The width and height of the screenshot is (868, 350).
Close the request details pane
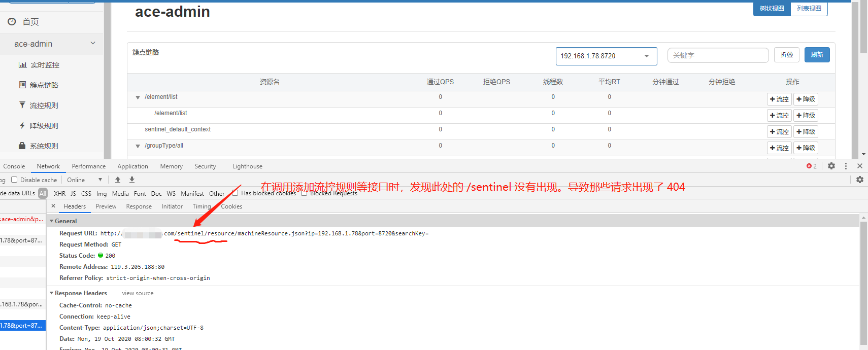pyautogui.click(x=53, y=206)
